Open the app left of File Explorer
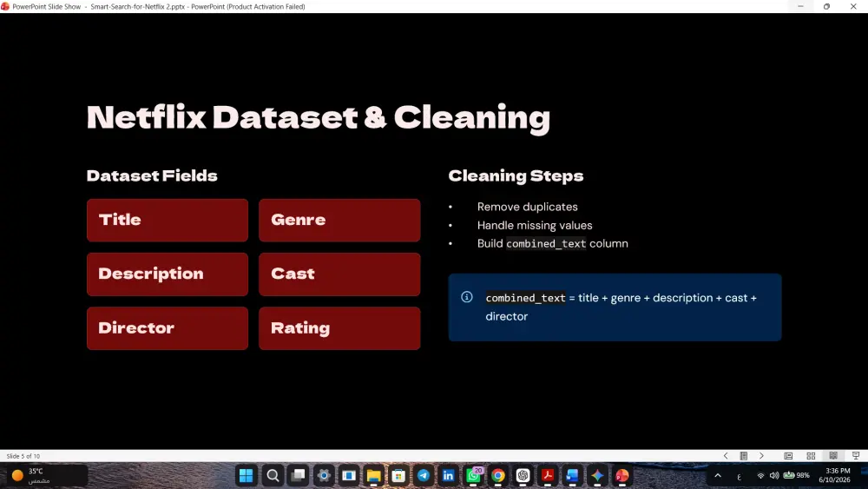 tap(349, 475)
